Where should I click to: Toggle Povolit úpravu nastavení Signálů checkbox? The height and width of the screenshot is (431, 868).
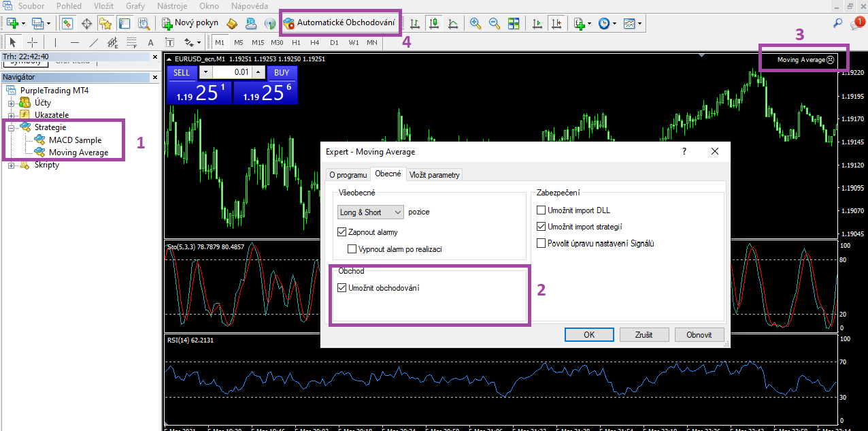tap(541, 243)
